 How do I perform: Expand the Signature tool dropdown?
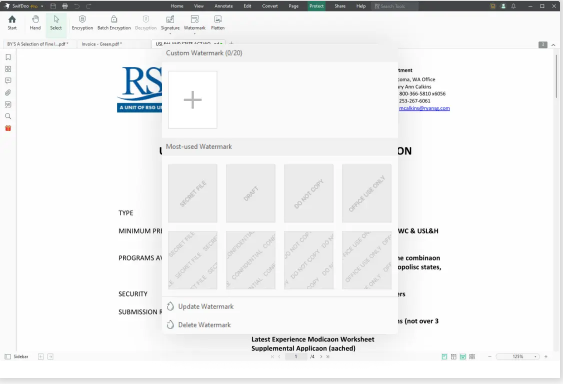pos(170,32)
